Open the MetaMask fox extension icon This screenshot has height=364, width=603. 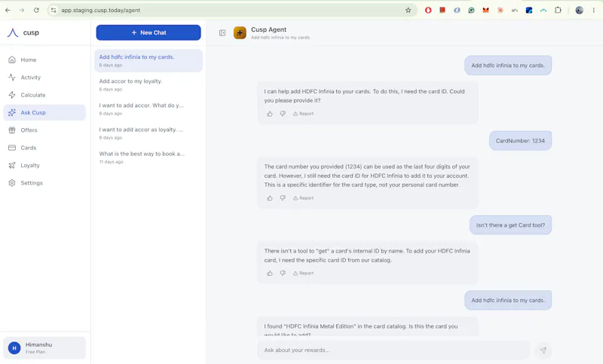pos(485,11)
